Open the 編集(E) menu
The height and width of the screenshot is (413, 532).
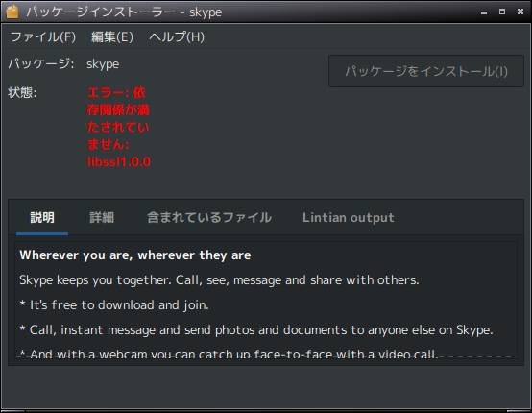click(x=112, y=36)
